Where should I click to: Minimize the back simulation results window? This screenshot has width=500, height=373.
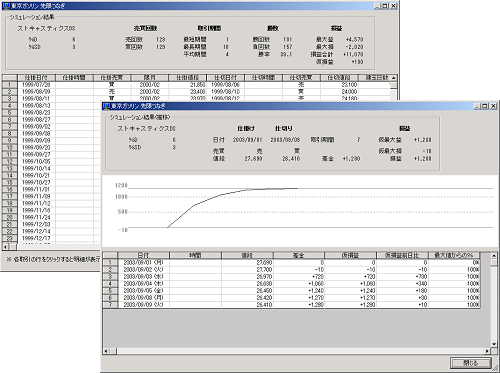coord(378,6)
